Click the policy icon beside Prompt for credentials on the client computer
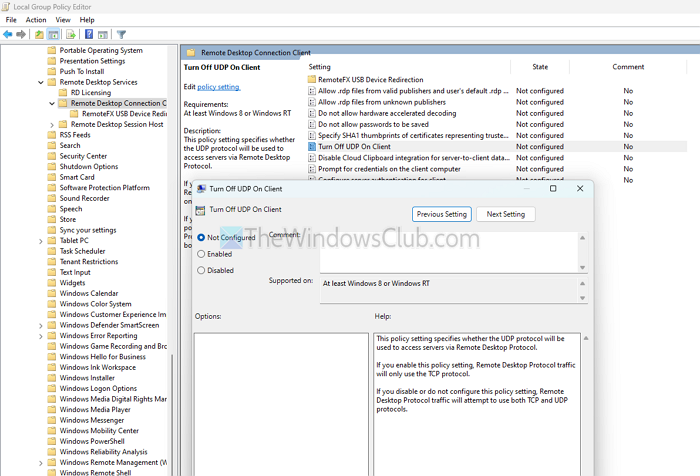700x476 pixels. [x=312, y=169]
